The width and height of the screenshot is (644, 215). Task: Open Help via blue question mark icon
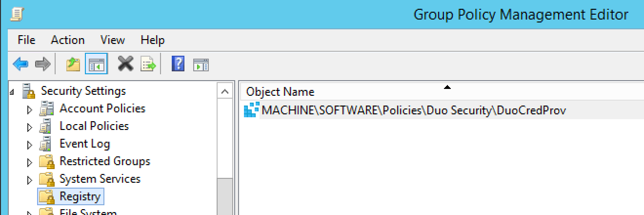coord(178,64)
